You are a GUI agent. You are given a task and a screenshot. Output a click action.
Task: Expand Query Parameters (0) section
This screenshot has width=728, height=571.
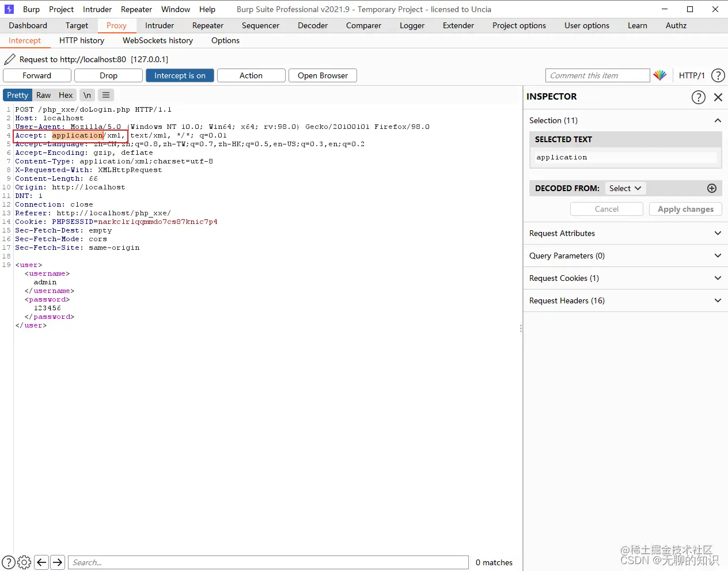pos(625,256)
